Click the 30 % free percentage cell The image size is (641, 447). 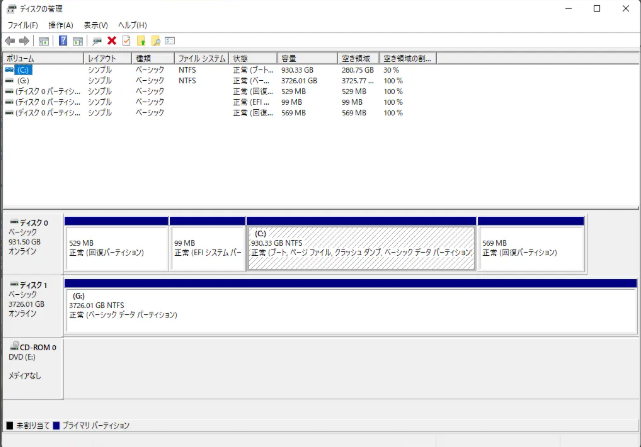pyautogui.click(x=391, y=70)
